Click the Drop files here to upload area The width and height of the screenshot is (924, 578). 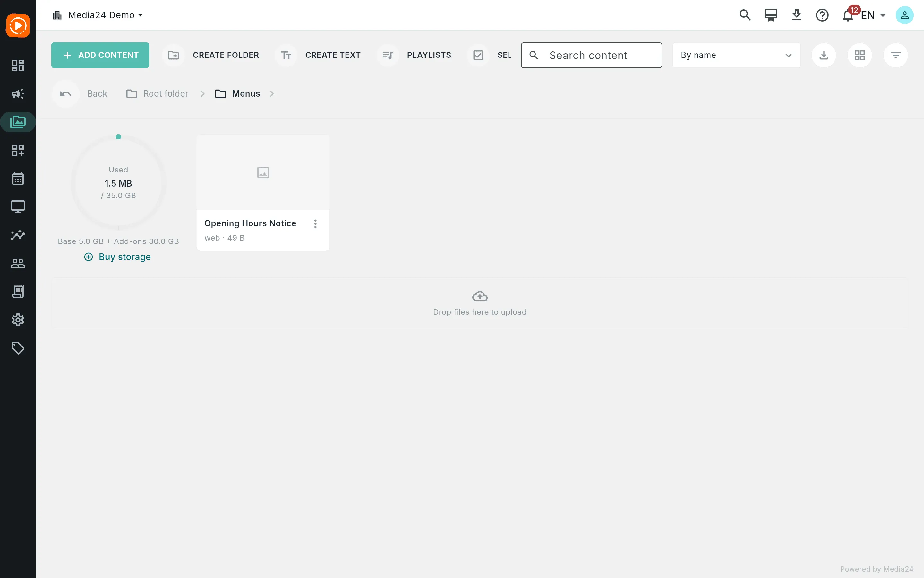tap(480, 303)
